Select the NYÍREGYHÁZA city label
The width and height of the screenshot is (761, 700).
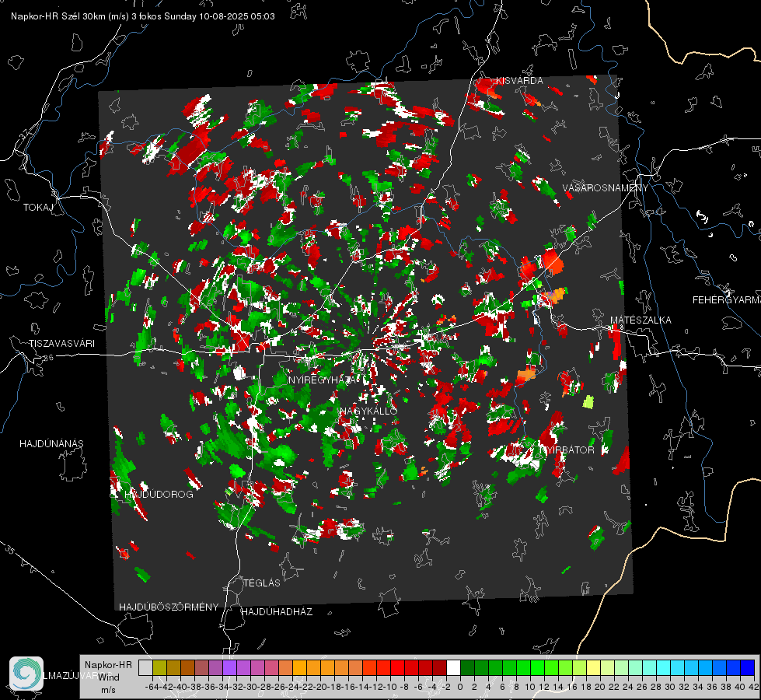323,380
